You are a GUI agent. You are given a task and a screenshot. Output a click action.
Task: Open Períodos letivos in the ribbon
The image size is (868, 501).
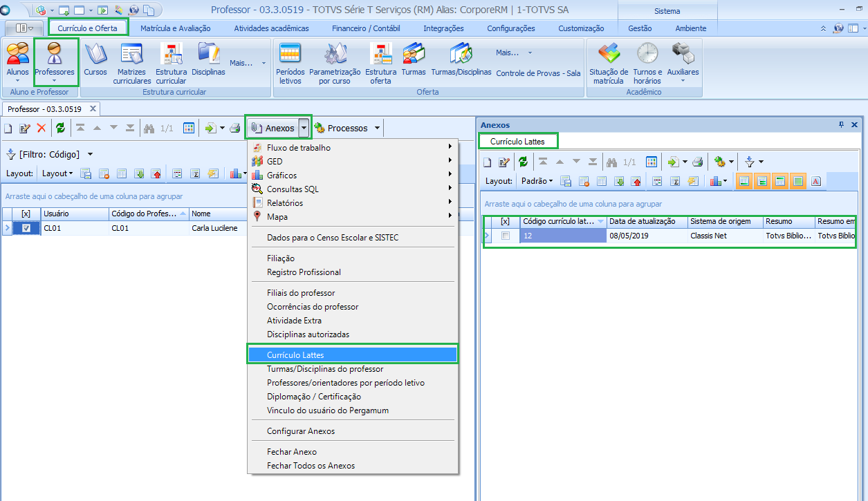[x=290, y=64]
